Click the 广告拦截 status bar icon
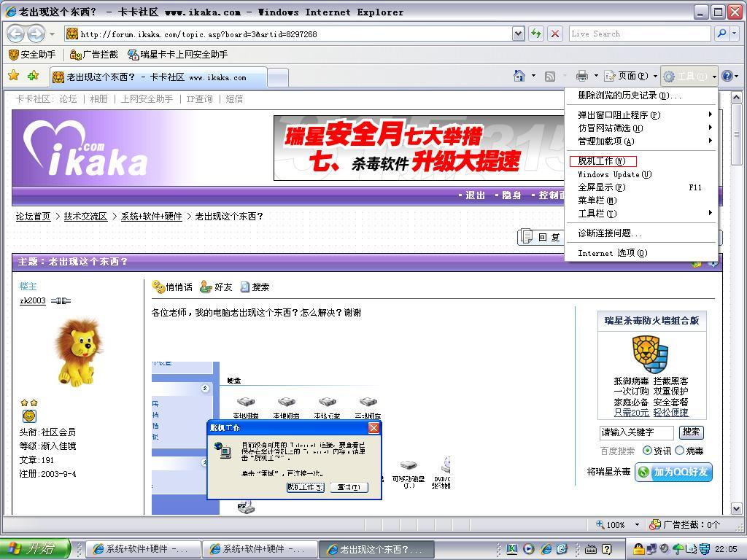The width and height of the screenshot is (747, 560). click(655, 524)
